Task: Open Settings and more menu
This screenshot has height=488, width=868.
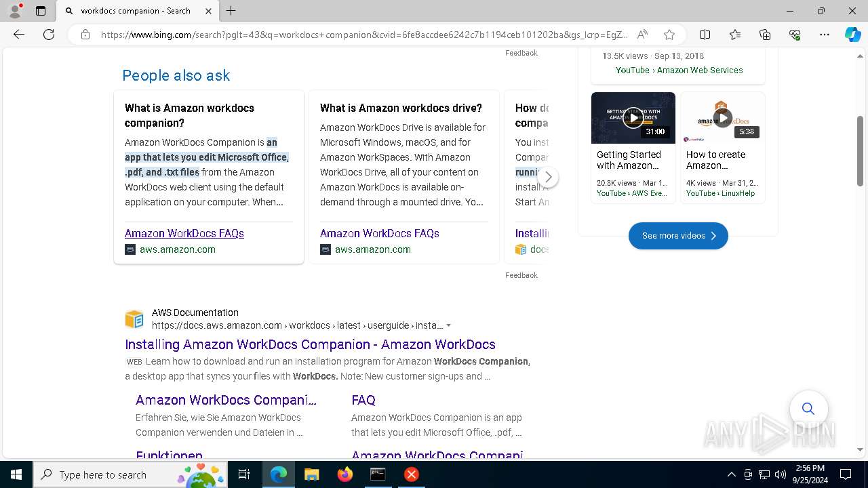Action: click(825, 35)
